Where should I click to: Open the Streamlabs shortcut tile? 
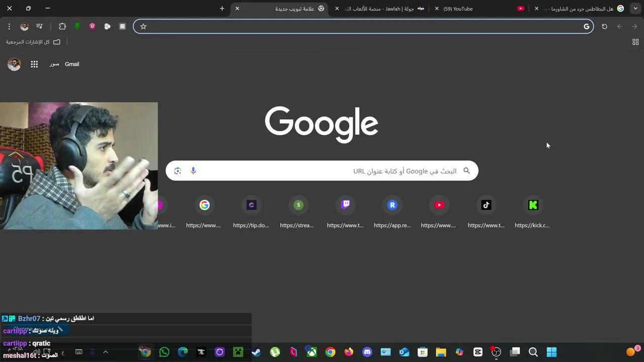point(298,213)
